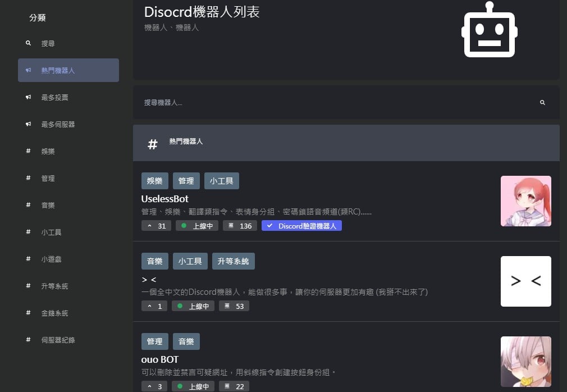Click the megaphone icon beside 最多投票
Screen dimensions: 567x392
point(28,97)
